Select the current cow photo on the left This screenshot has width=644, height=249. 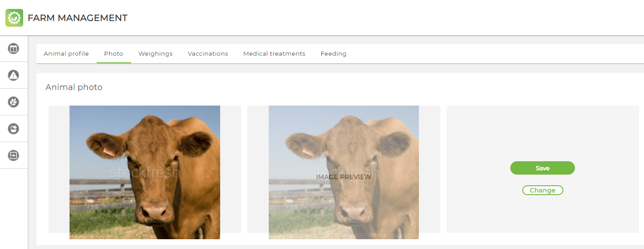point(145,172)
